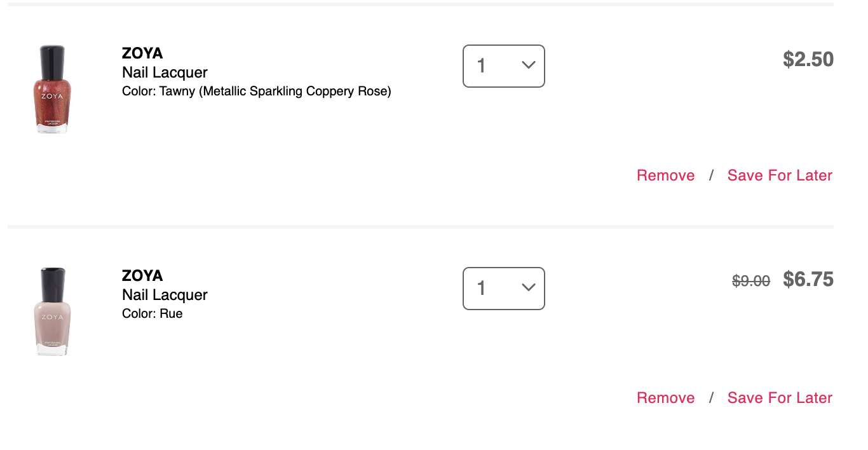
Task: Save the Rue lacquer for later
Action: click(780, 398)
